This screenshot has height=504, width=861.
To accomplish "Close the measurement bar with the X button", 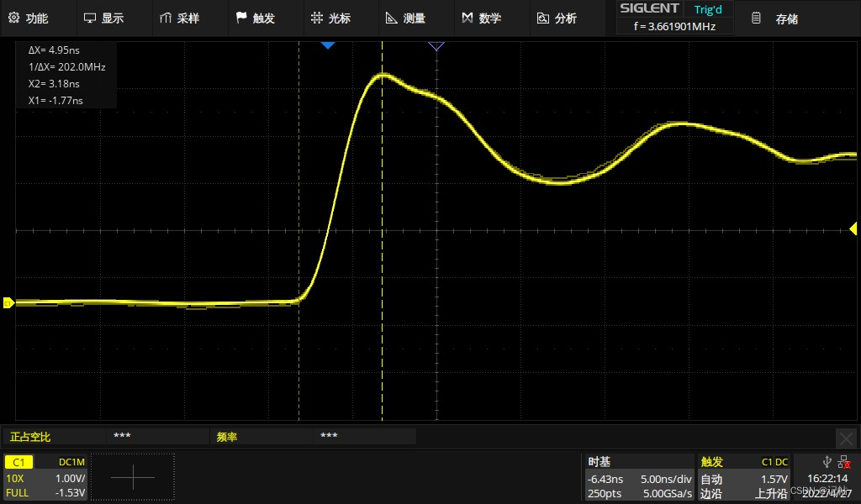I will (x=846, y=438).
